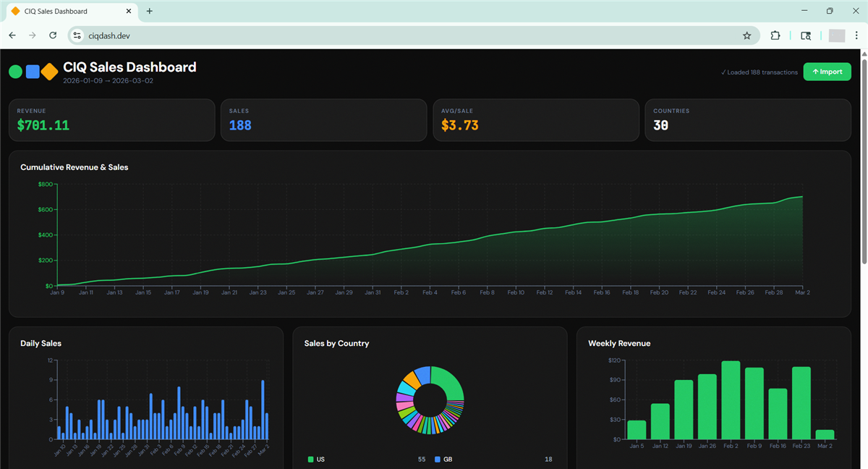This screenshot has height=469, width=868.
Task: Click the site information icon in address bar
Action: 78,35
